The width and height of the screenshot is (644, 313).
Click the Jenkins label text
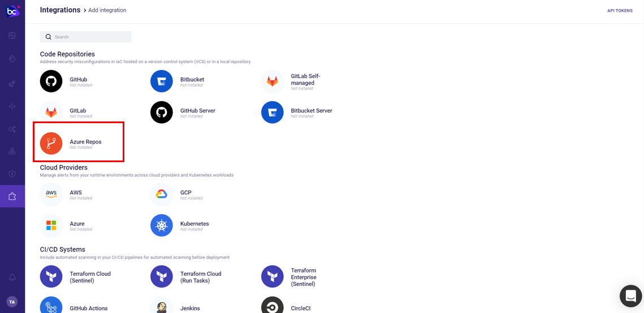click(190, 308)
